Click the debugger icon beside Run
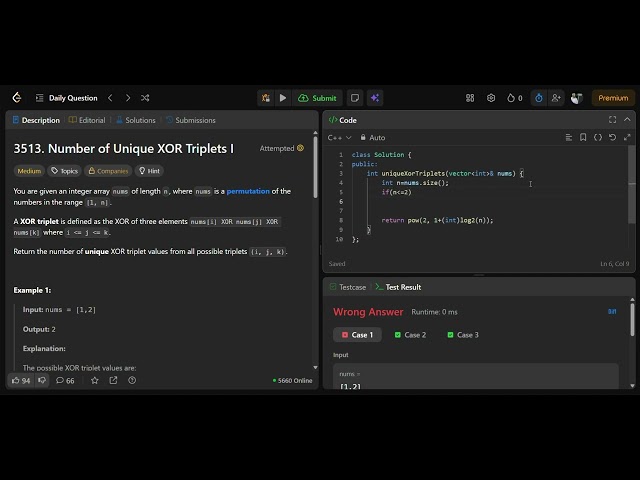640x480 pixels. (266, 98)
